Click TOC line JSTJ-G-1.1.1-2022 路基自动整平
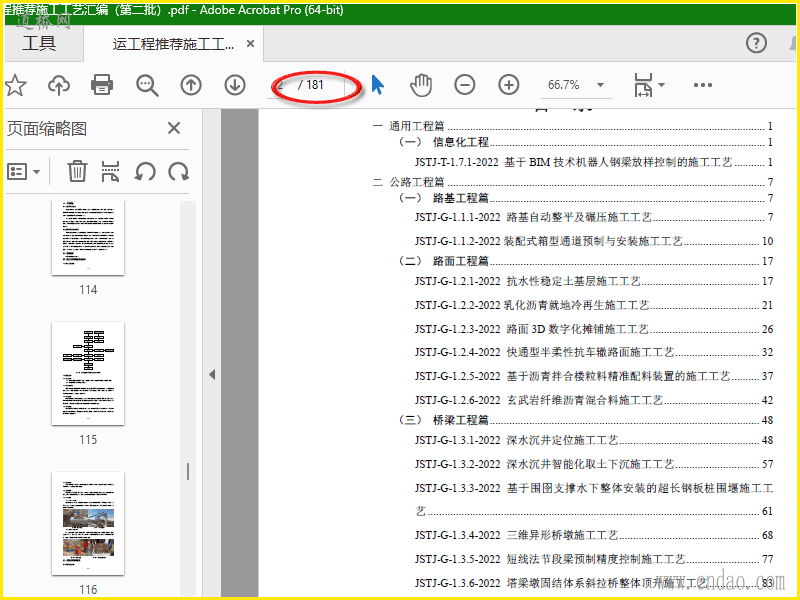Screen dimensions: 800x600 pyautogui.click(x=594, y=217)
